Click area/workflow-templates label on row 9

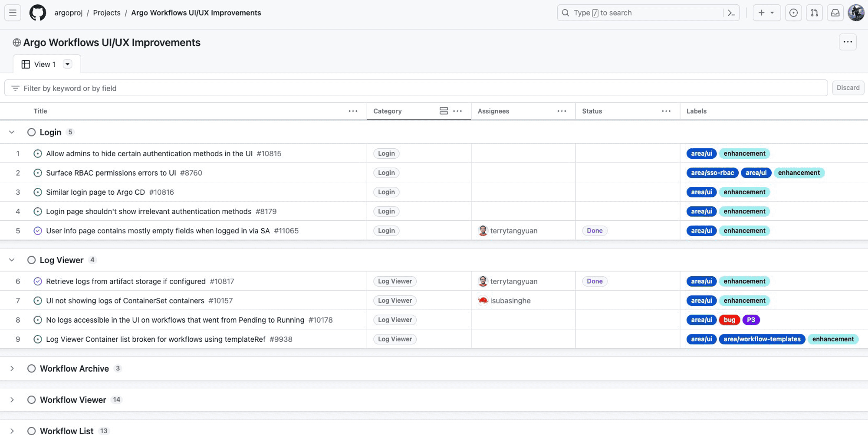tap(762, 339)
